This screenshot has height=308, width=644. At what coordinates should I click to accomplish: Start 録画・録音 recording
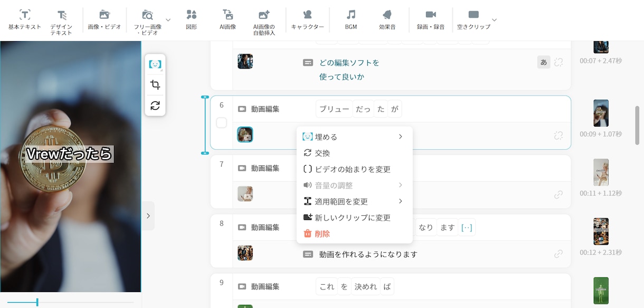[431, 20]
